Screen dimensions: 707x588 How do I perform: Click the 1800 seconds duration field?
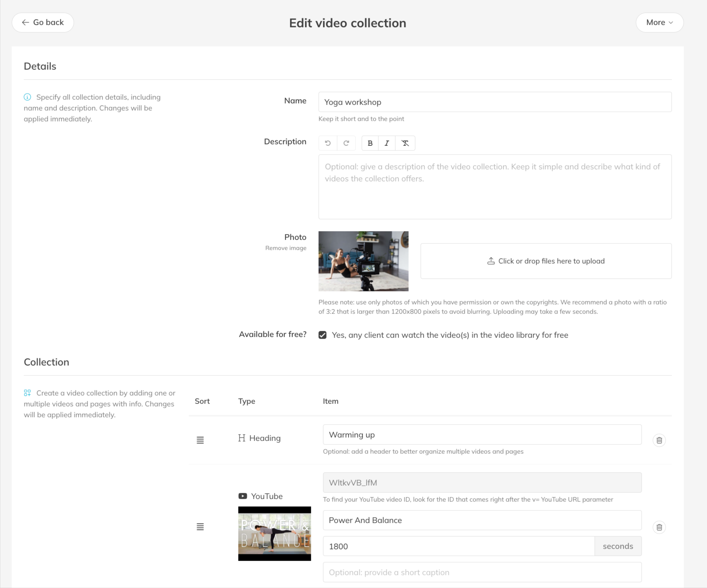[x=458, y=546]
